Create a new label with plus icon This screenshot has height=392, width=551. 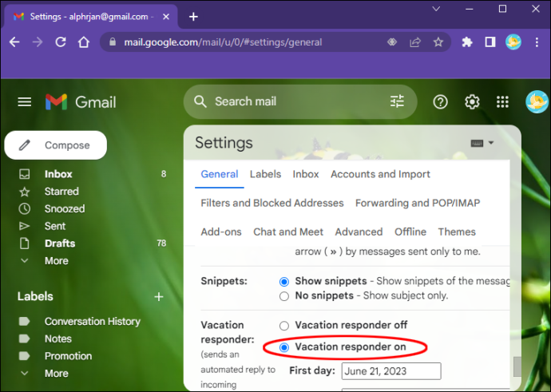159,297
